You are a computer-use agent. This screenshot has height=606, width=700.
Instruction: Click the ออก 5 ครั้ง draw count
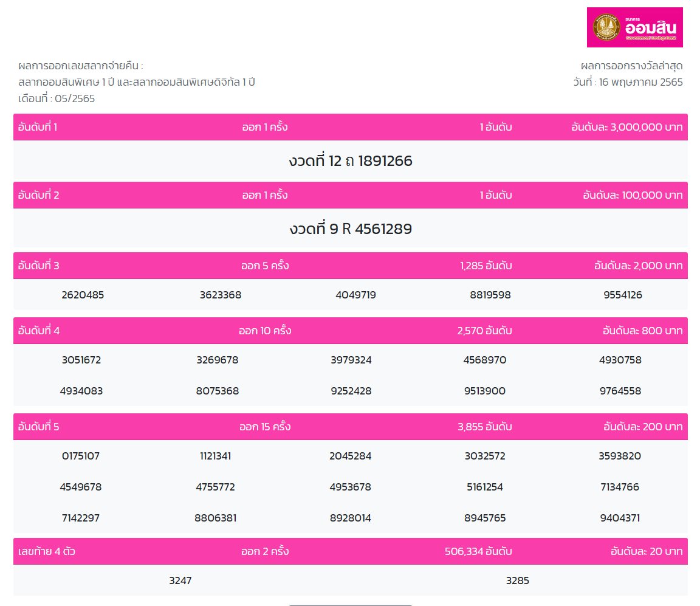pyautogui.click(x=265, y=266)
